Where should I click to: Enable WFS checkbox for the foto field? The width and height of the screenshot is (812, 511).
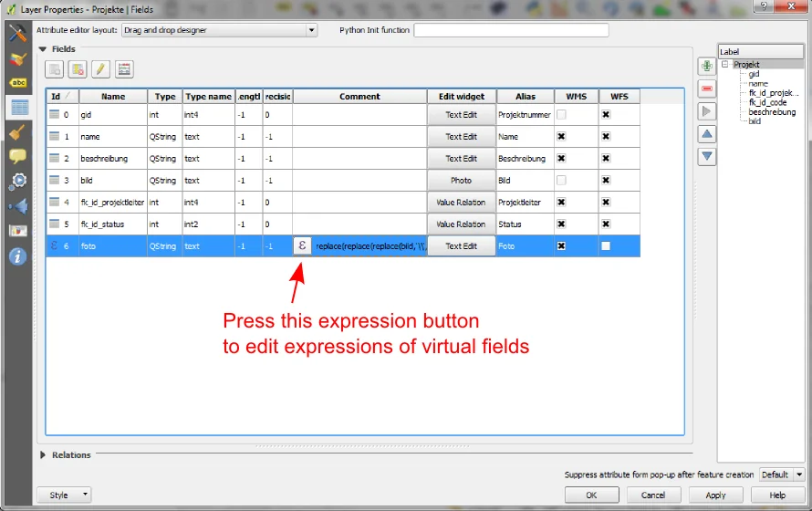click(605, 246)
